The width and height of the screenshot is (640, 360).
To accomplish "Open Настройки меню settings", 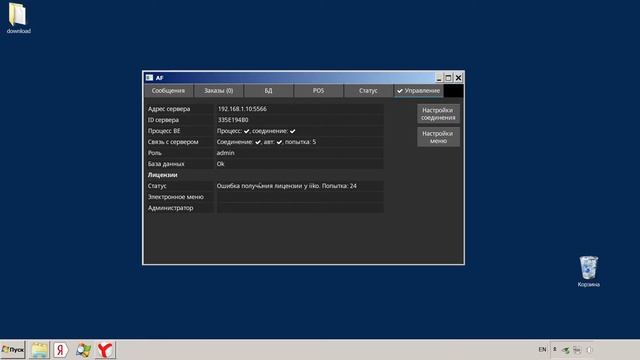I will [438, 137].
